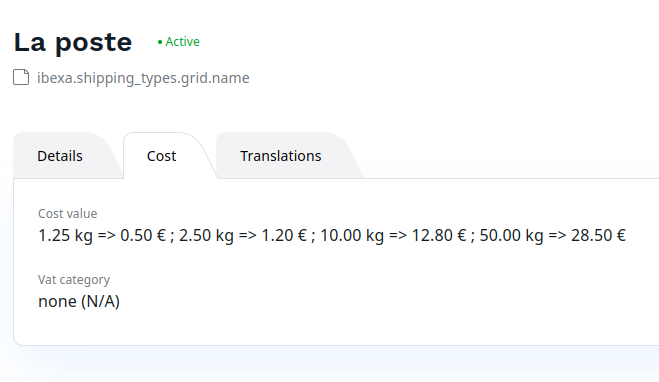Image resolution: width=659 pixels, height=382 pixels.
Task: Click the 0.50 € price text
Action: [143, 235]
